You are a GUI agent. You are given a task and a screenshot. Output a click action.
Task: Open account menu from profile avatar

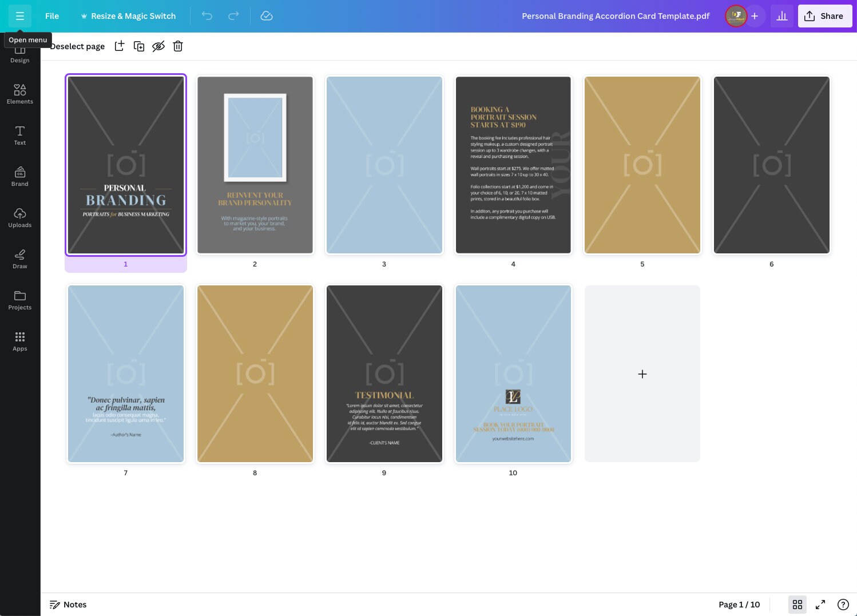(x=736, y=16)
